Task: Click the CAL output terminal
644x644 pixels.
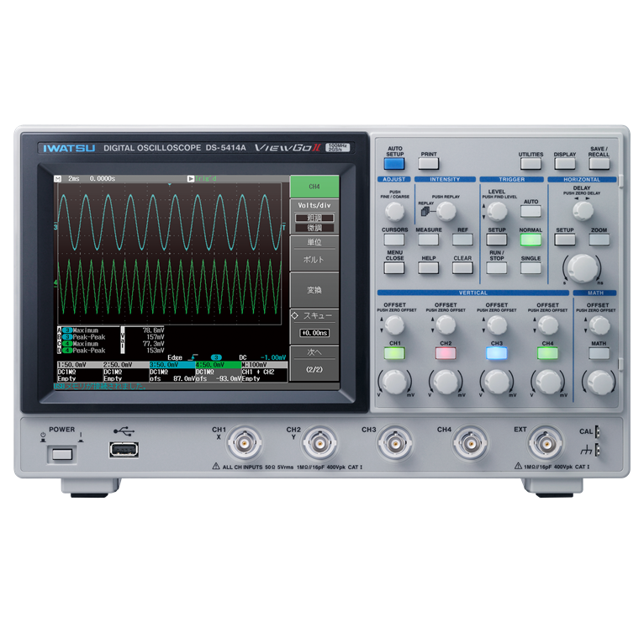Action: pyautogui.click(x=598, y=431)
